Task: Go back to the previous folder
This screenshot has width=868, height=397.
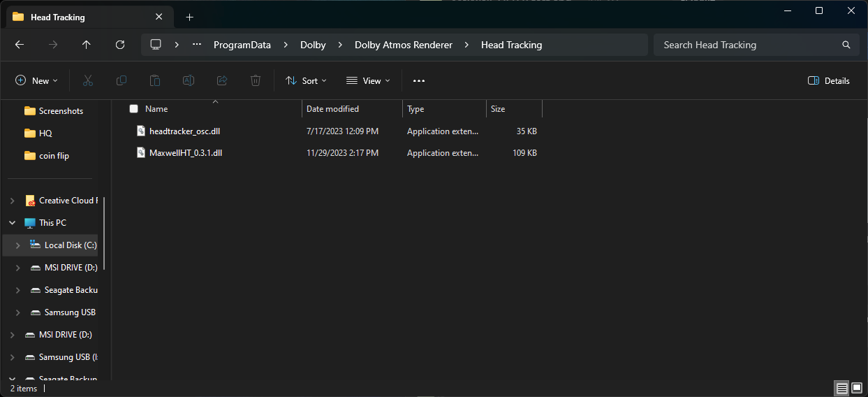Action: (20, 45)
